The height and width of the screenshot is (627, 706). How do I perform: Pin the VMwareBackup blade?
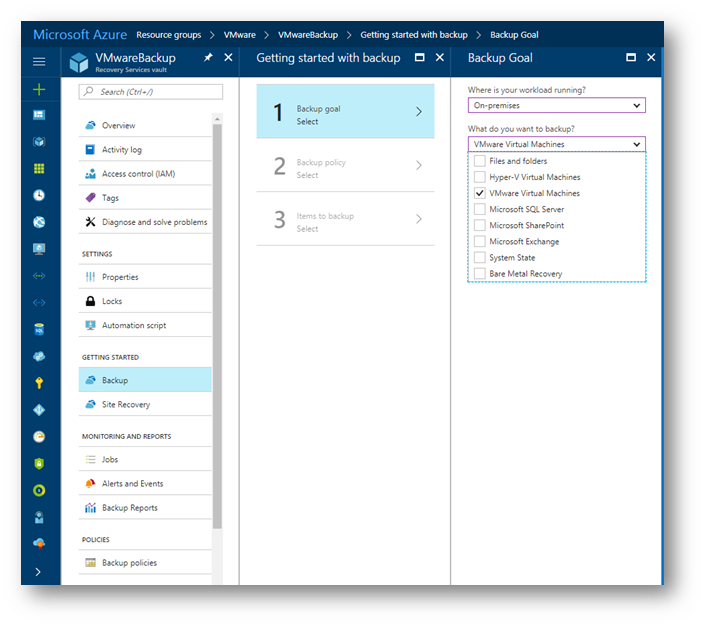click(x=208, y=58)
